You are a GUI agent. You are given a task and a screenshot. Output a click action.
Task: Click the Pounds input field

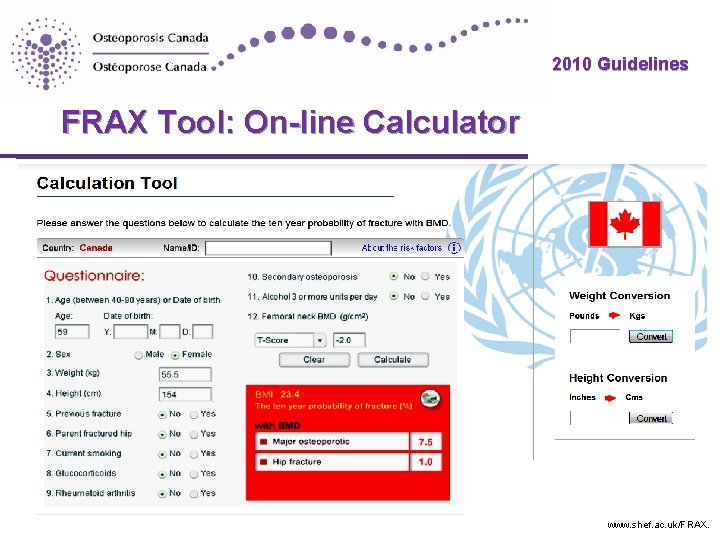tap(595, 336)
